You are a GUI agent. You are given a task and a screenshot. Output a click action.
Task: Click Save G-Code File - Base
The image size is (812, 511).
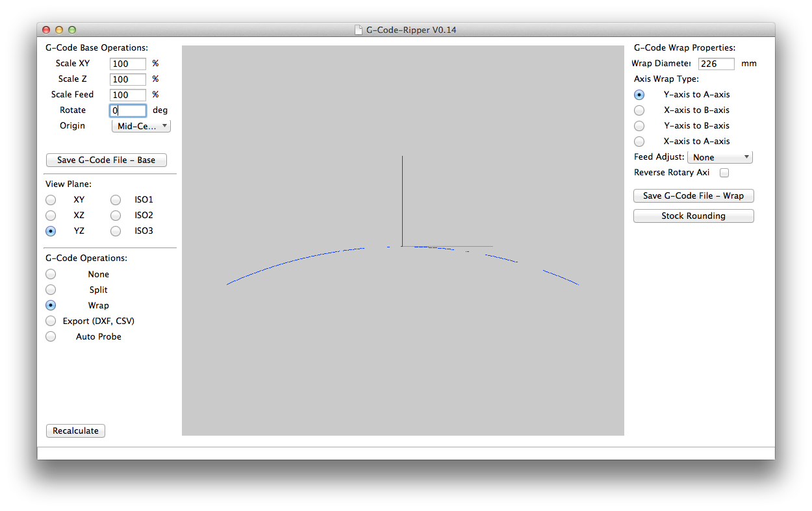(x=107, y=160)
